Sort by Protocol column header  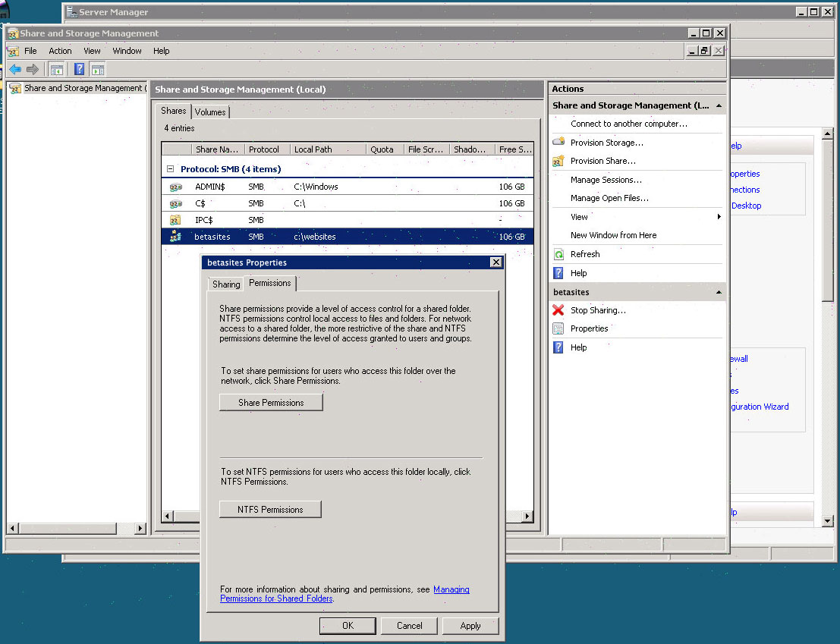267,149
